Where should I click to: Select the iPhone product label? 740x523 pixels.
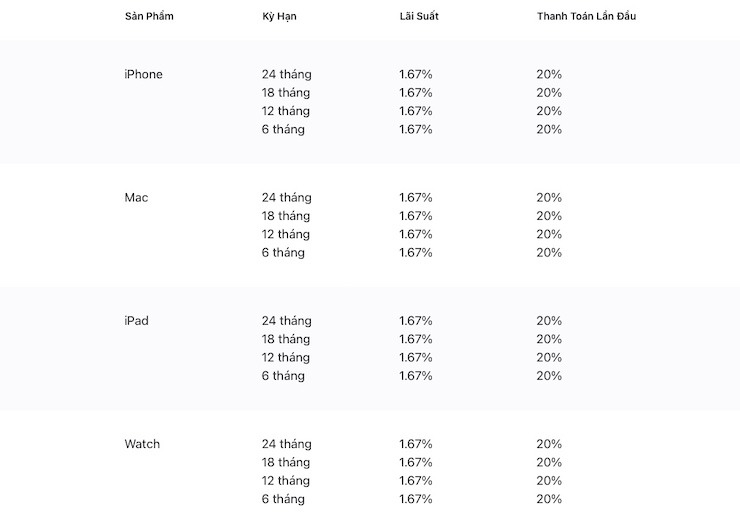click(x=143, y=75)
